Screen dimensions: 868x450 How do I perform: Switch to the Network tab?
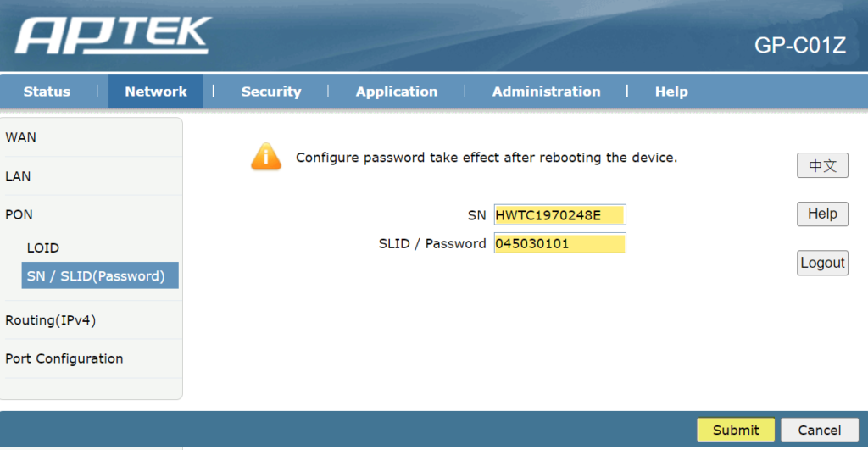coord(156,92)
